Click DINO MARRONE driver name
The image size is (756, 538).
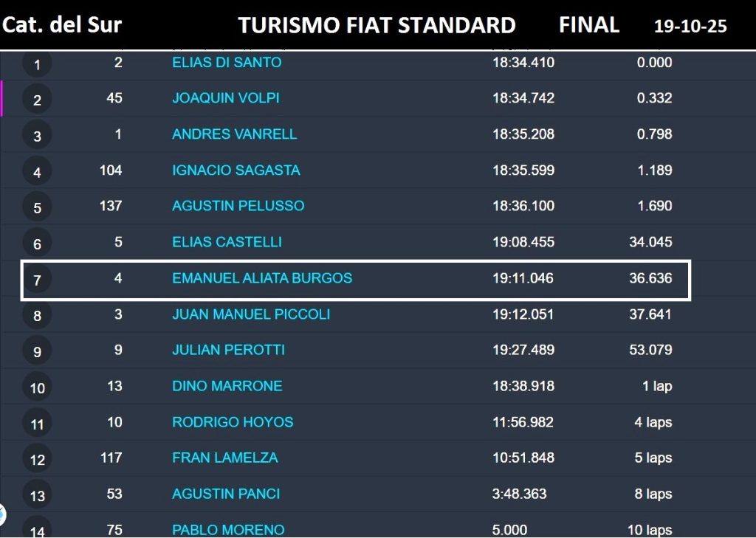point(227,386)
